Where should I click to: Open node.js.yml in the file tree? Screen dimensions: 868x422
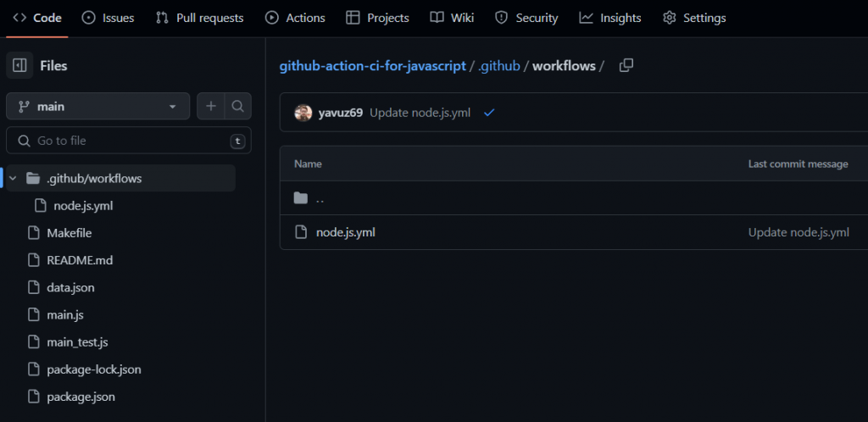[83, 206]
